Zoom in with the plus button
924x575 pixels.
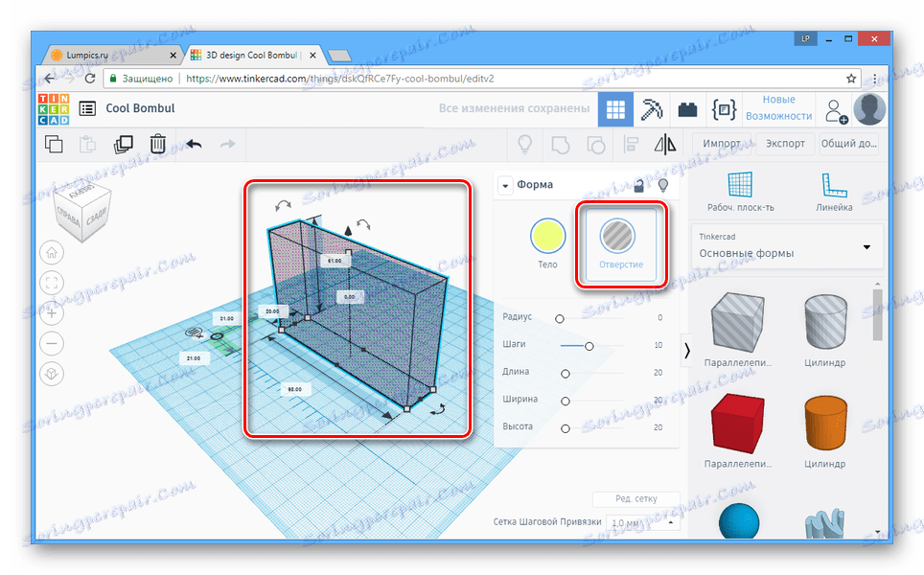52,313
